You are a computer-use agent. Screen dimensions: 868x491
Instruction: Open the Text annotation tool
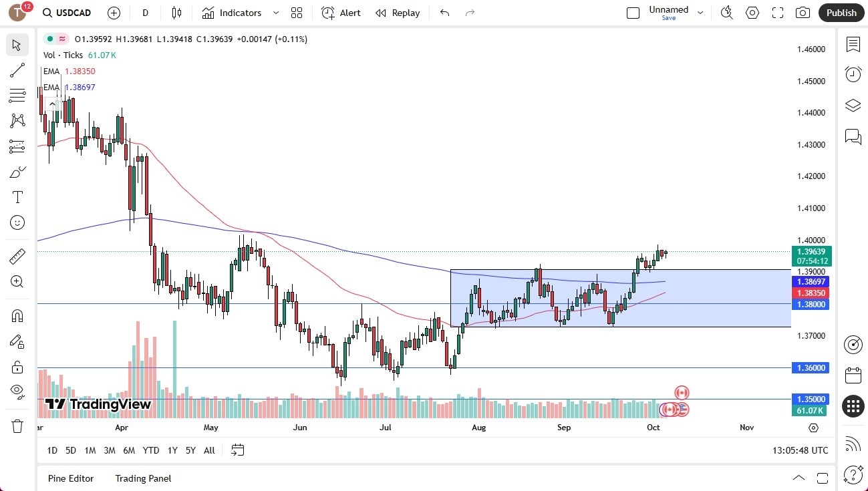(x=17, y=196)
